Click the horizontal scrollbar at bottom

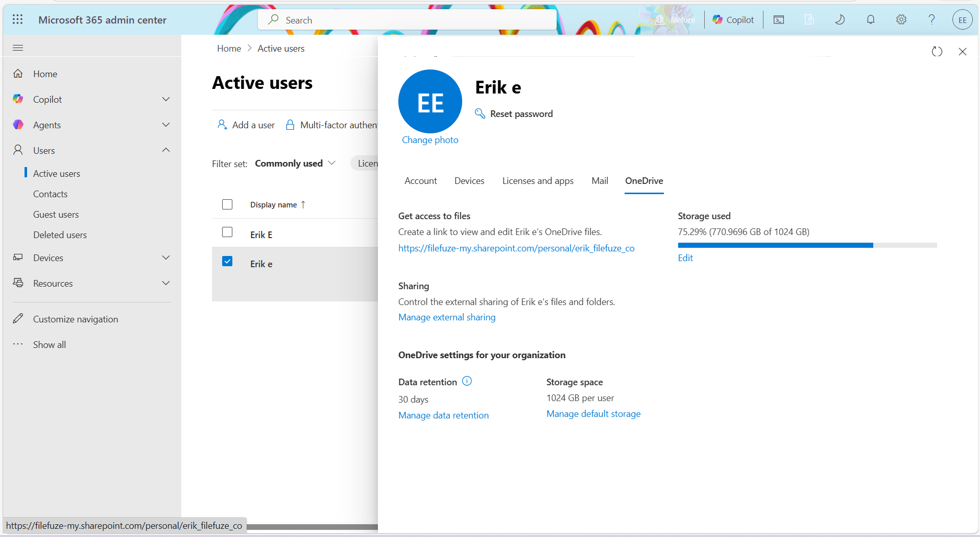(313, 527)
